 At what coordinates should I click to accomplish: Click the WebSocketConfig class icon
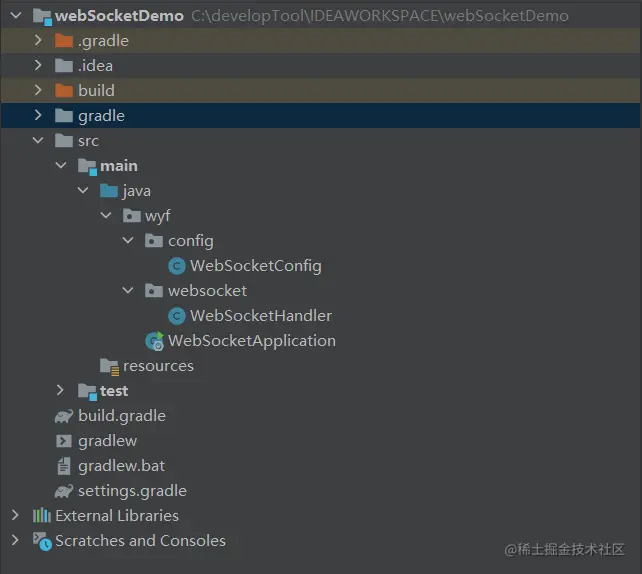pos(177,266)
